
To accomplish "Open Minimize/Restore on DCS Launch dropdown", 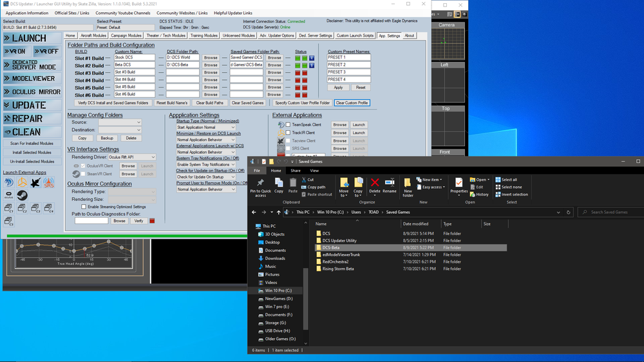I will pos(206,140).
